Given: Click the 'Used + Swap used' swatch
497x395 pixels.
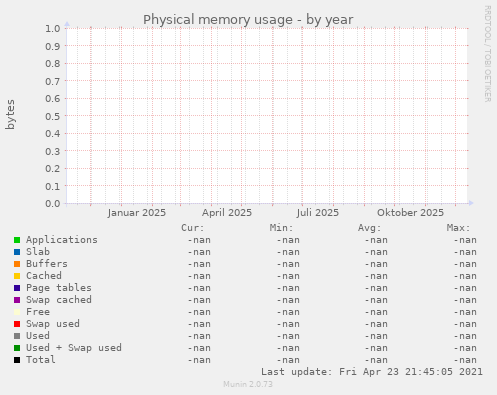Looking at the screenshot, I should (x=17, y=348).
